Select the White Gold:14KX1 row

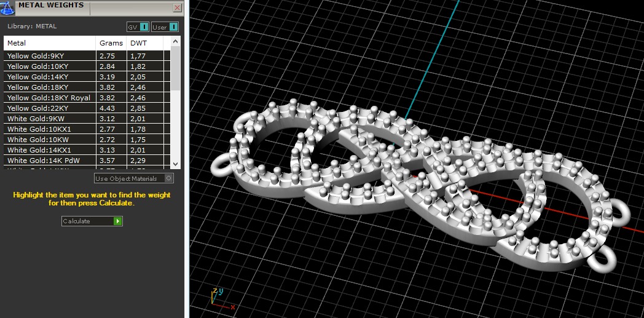[87, 150]
